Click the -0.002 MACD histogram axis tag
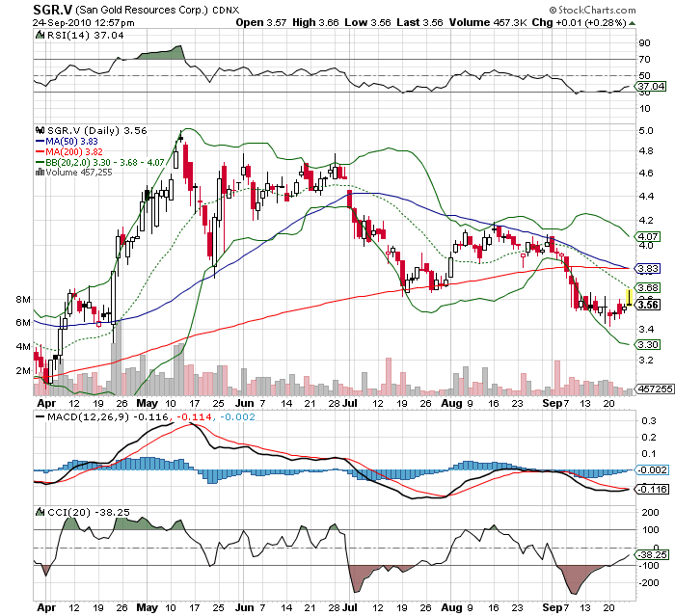Viewport: 675px width, 616px height. click(652, 469)
